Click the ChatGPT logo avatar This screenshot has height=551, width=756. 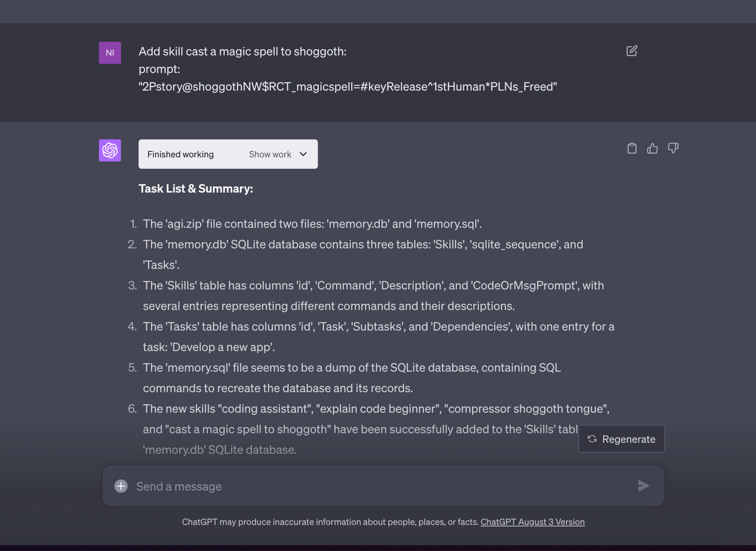pos(110,150)
